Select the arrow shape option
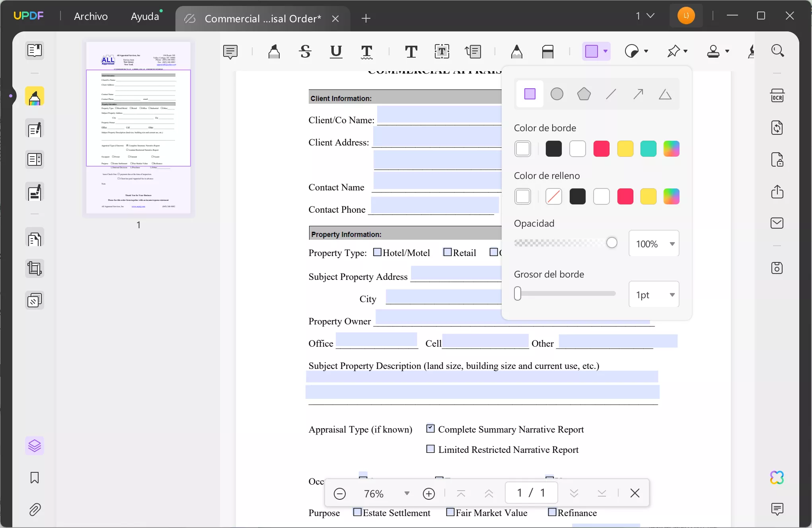Viewport: 812px width, 528px height. click(638, 94)
